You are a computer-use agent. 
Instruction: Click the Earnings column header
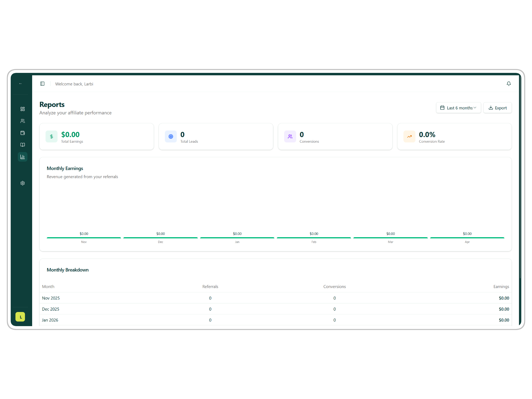point(501,287)
